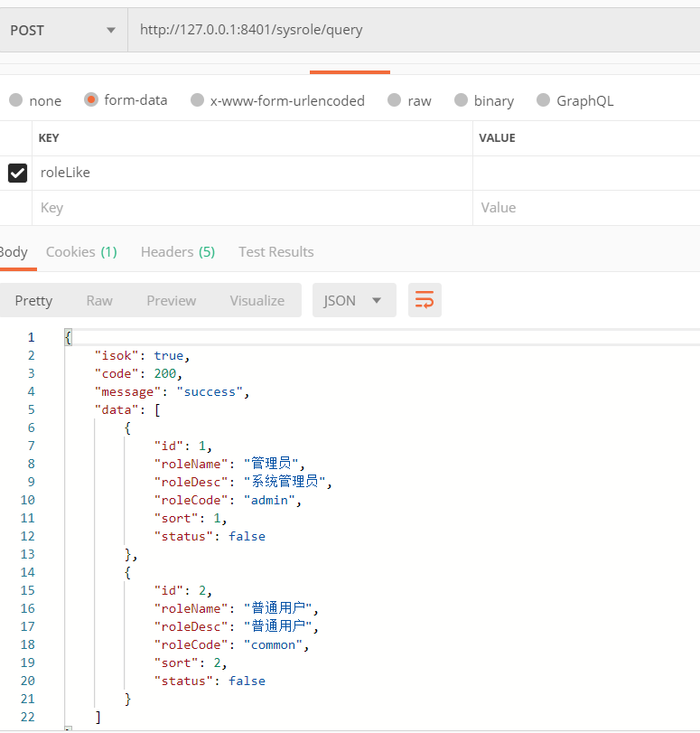Image resolution: width=700 pixels, height=733 pixels.
Task: Open the POST method dropdown
Action: pyautogui.click(x=63, y=30)
